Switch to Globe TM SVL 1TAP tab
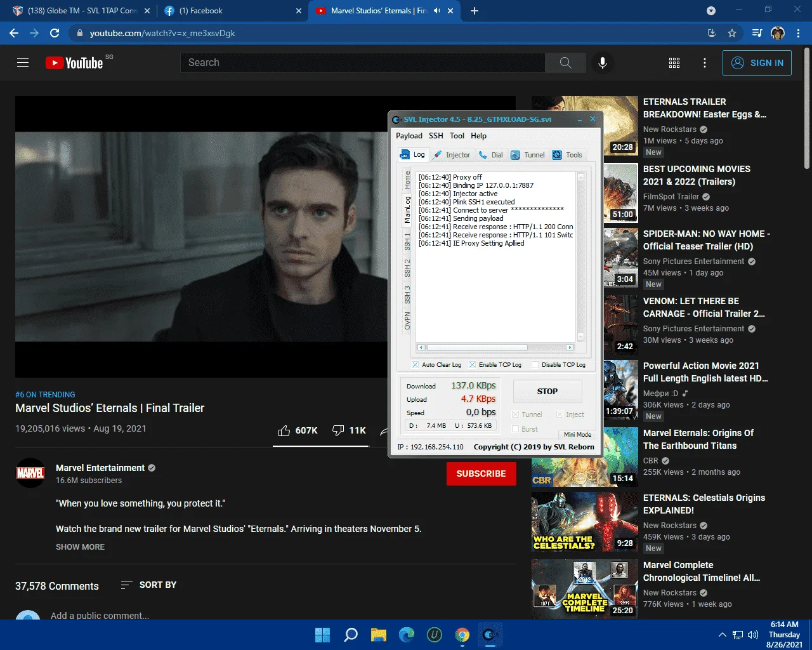The height and width of the screenshot is (650, 812). pos(81,11)
